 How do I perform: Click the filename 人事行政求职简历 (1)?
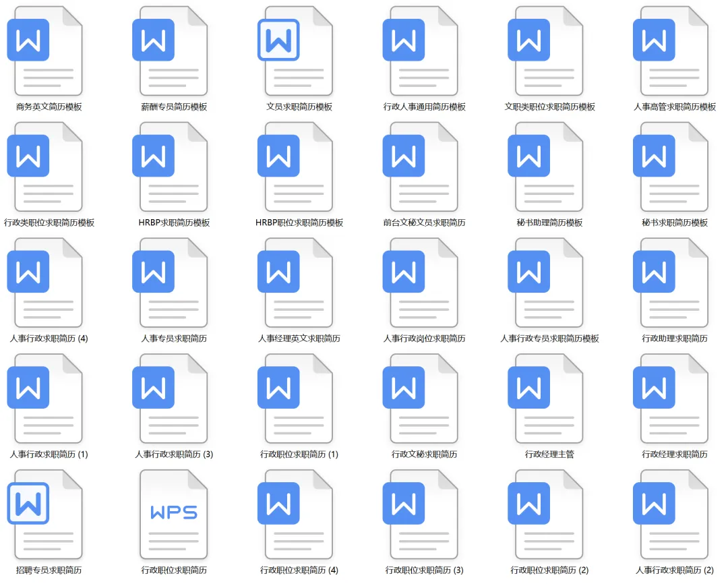click(x=49, y=454)
